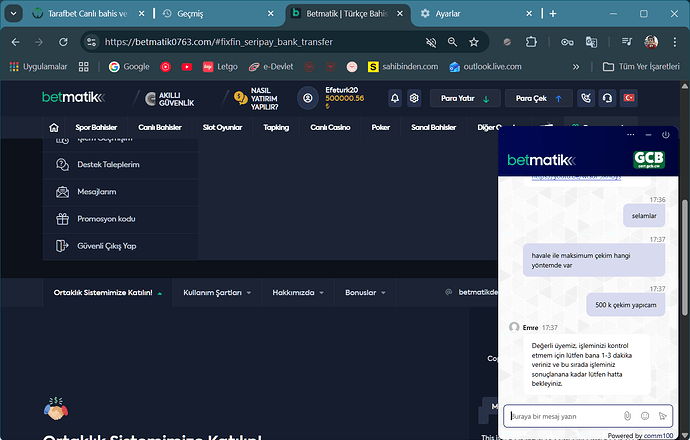
Task: Open chat widget more options dots
Action: point(631,135)
